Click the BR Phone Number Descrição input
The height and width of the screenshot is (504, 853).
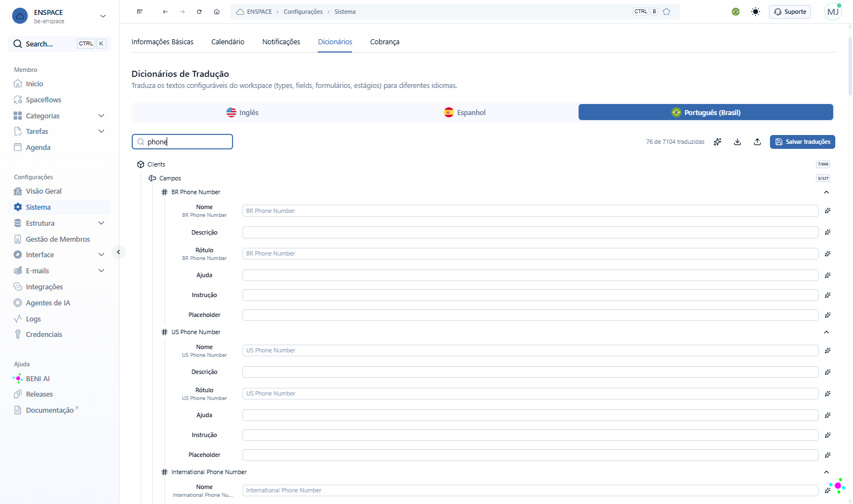click(x=530, y=232)
